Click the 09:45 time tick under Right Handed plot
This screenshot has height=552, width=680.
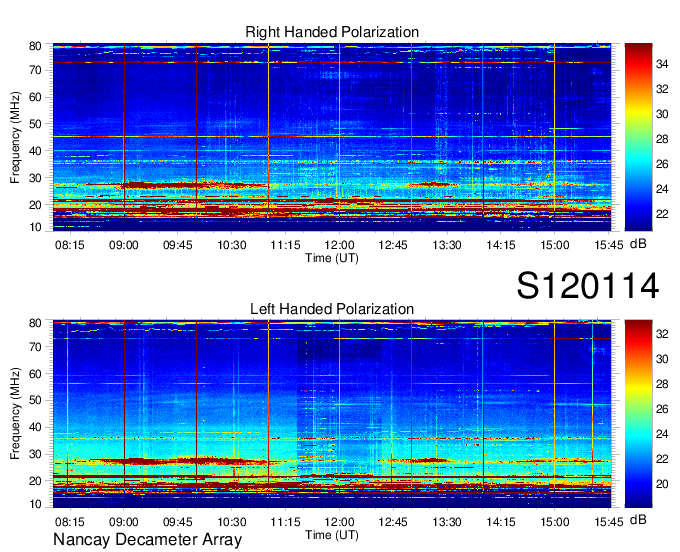tap(177, 245)
